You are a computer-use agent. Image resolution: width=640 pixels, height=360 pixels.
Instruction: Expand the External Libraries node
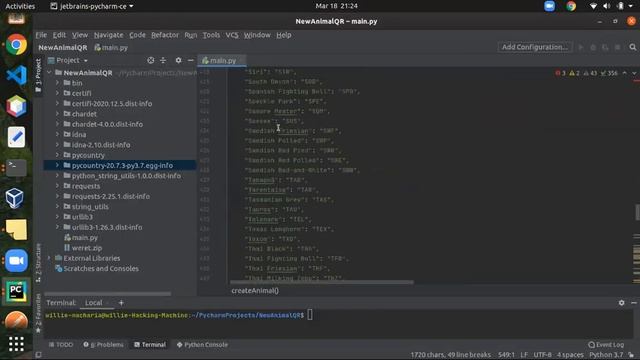[x=49, y=258]
